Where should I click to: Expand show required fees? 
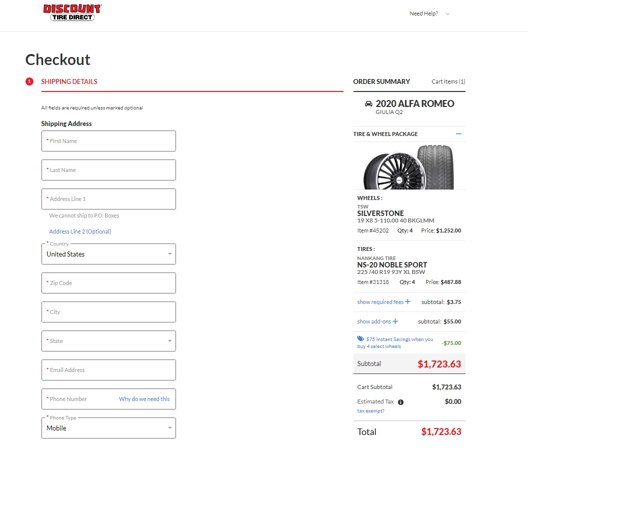pyautogui.click(x=384, y=302)
